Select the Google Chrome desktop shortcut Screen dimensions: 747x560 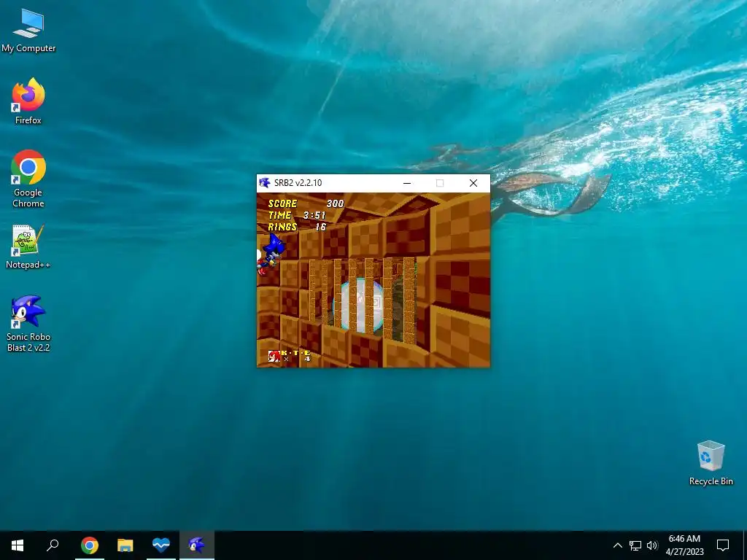point(28,179)
